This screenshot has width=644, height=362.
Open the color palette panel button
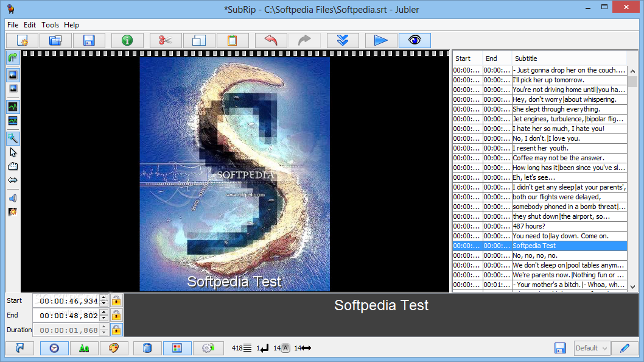click(x=114, y=348)
